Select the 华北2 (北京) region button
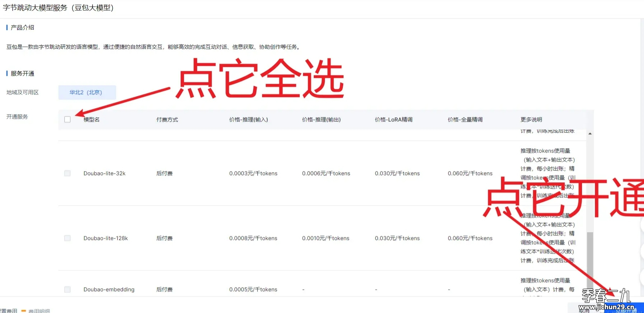 [87, 92]
